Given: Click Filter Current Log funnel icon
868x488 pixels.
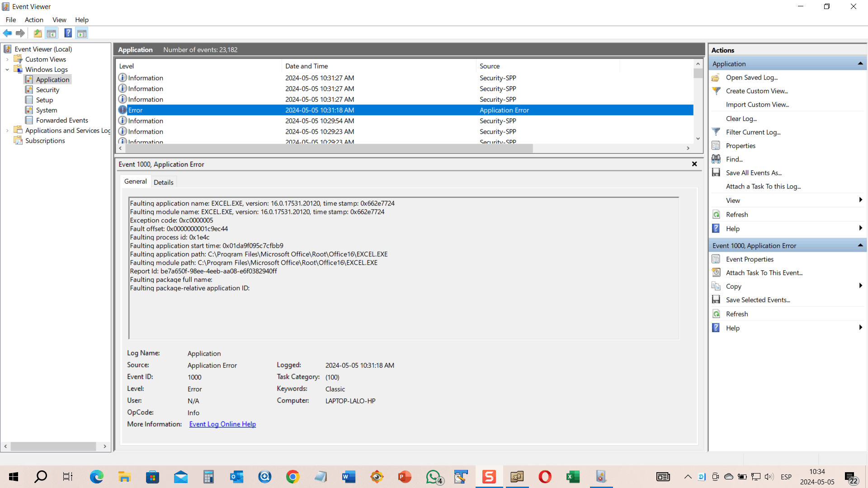Looking at the screenshot, I should (716, 132).
